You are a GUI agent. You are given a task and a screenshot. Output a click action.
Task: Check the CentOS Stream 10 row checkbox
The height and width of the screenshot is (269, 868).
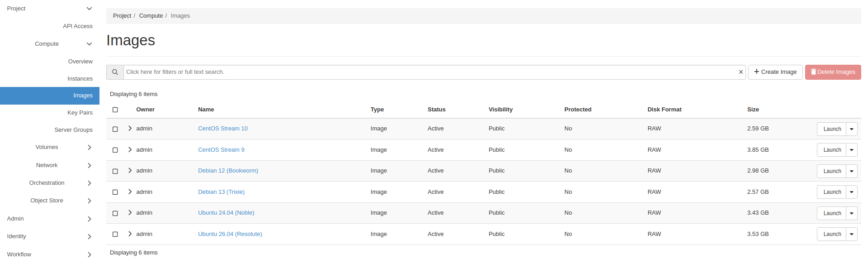pos(115,129)
